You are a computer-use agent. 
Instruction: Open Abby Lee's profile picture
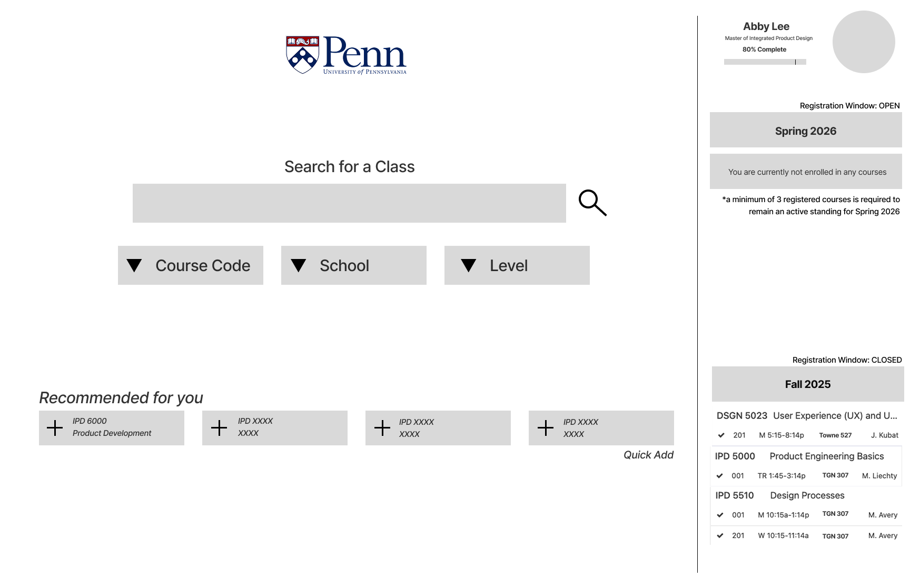tap(863, 42)
